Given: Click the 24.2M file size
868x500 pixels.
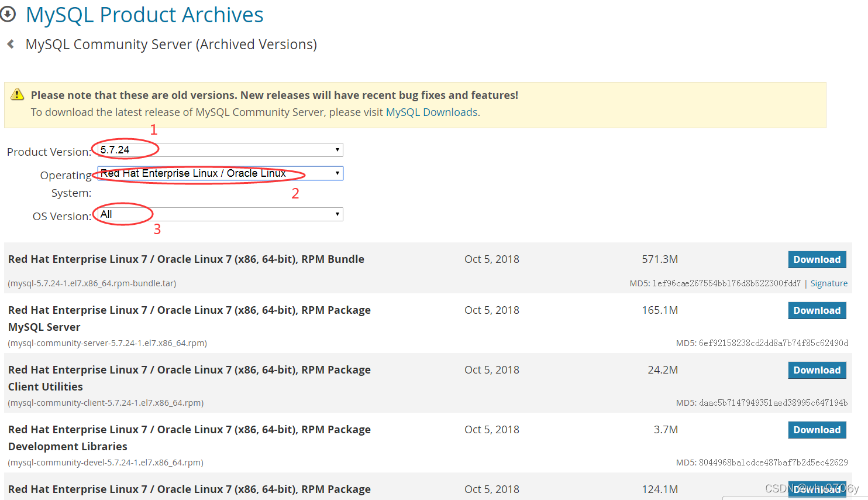Looking at the screenshot, I should click(663, 369).
